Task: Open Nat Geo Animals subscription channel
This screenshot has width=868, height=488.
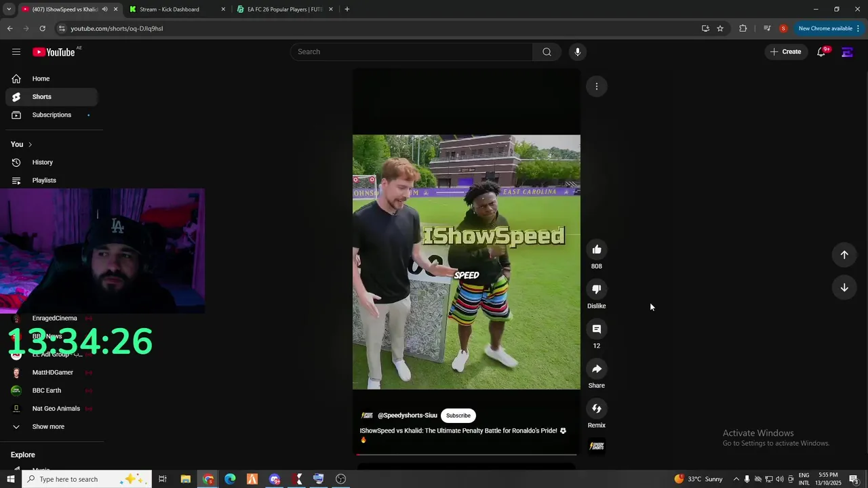Action: click(x=52, y=409)
